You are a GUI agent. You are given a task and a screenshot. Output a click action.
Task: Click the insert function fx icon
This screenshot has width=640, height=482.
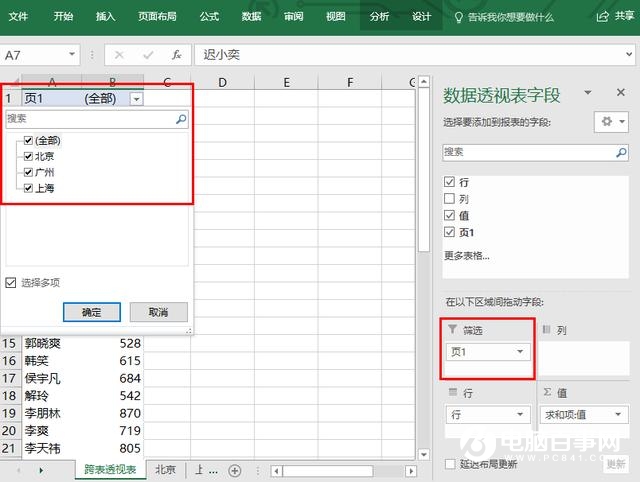point(177,55)
